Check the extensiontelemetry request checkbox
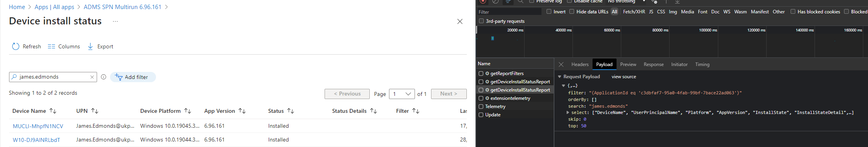This screenshot has width=868, height=147. 481,98
